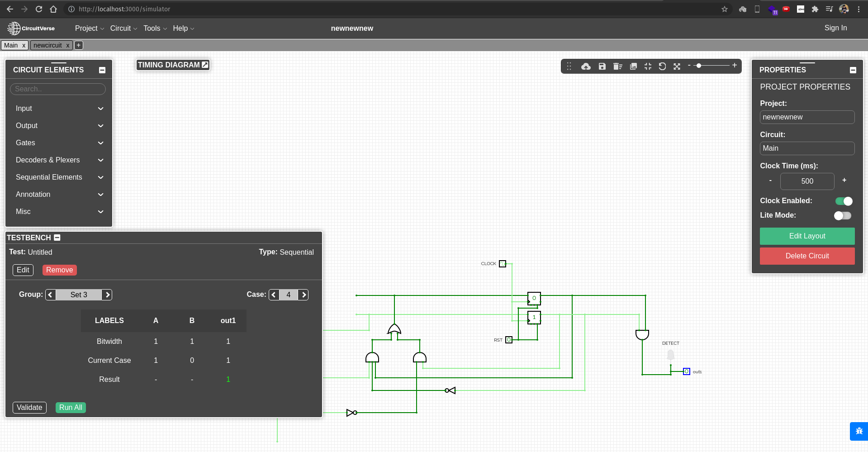
Task: Switch to the newcircuit tab
Action: point(47,45)
